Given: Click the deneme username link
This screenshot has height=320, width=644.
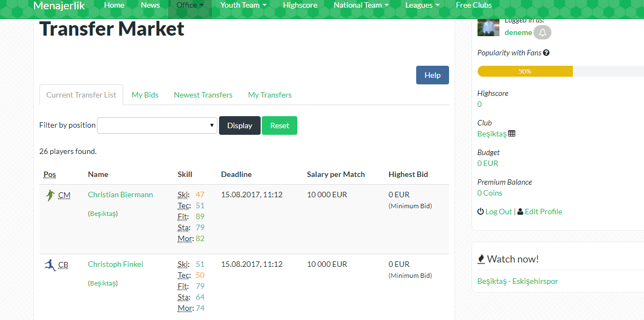Looking at the screenshot, I should (x=518, y=32).
